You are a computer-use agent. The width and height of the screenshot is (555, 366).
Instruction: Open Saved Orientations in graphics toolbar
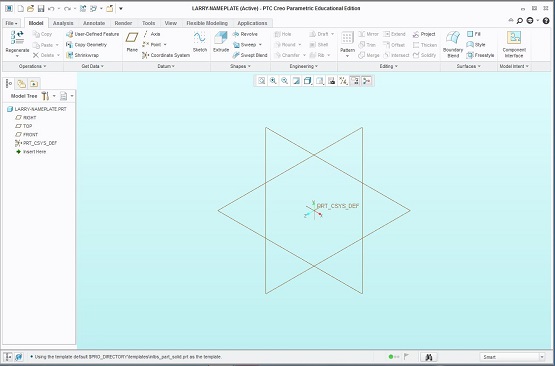[x=320, y=81]
